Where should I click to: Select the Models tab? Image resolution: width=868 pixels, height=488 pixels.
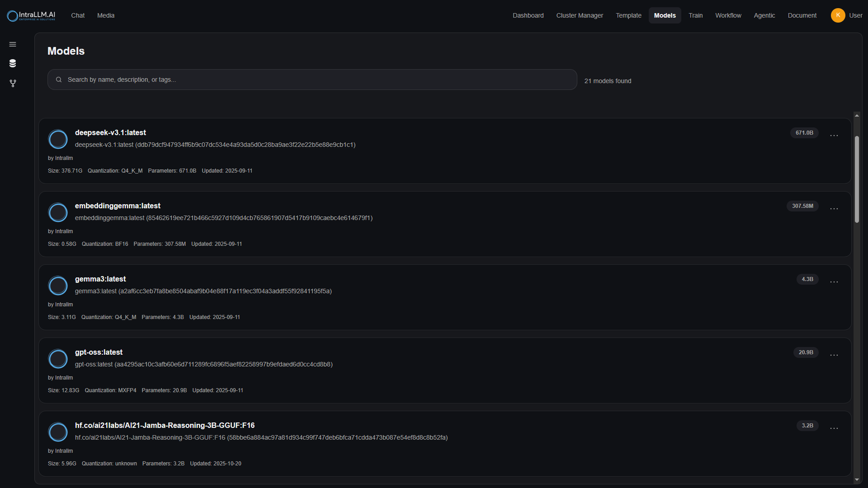click(x=665, y=15)
